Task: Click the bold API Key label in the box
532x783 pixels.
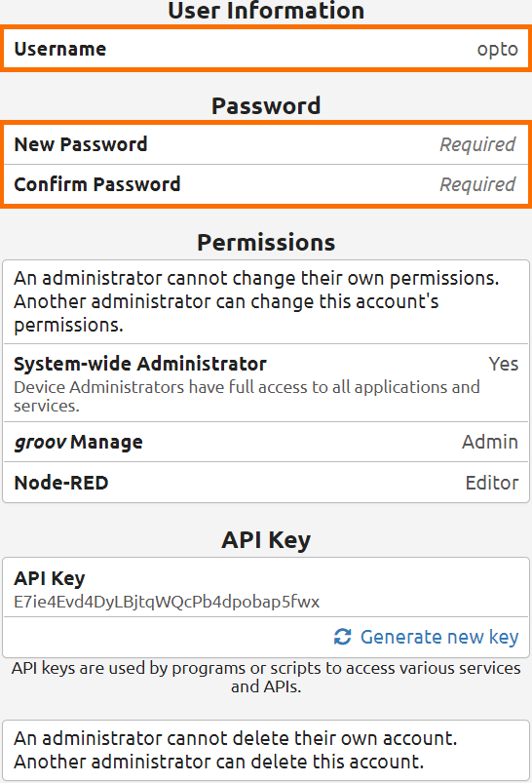Action: point(50,578)
